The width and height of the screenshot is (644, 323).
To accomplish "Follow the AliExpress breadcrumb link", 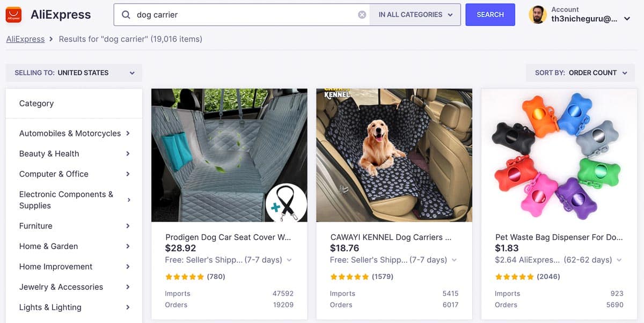I will 26,39.
